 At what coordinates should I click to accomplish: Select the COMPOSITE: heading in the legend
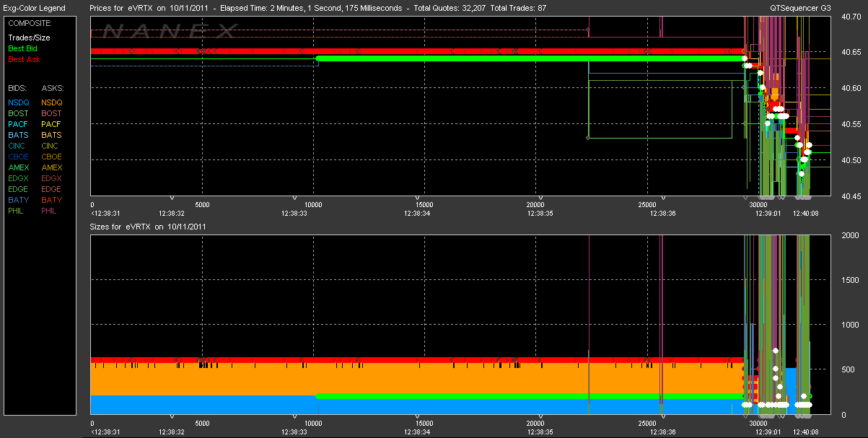point(29,23)
